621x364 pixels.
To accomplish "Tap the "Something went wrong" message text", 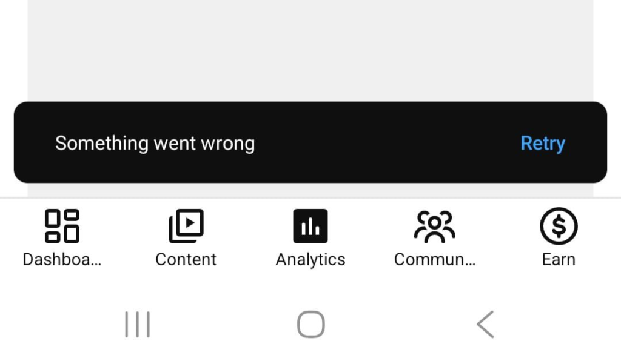I will click(x=155, y=144).
